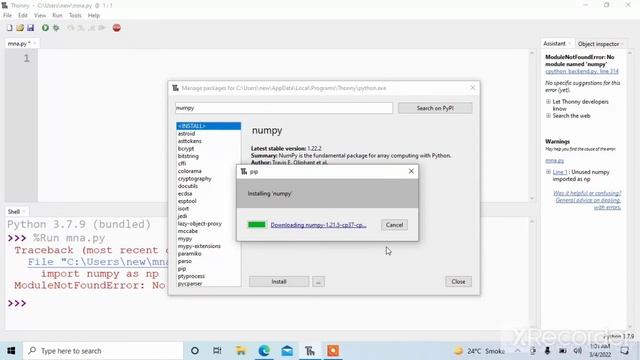Open the Tools menu
The height and width of the screenshot is (360, 640).
(75, 16)
